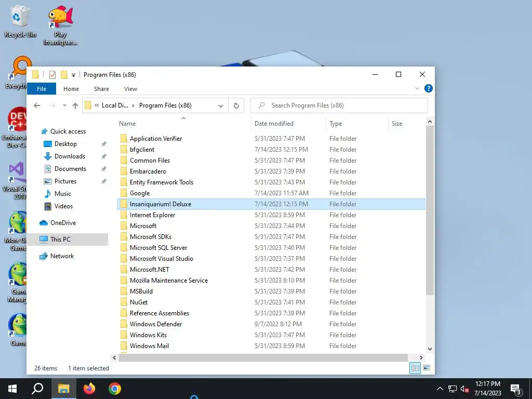Open Customize Quick Access Toolbar dropdown

click(73, 75)
